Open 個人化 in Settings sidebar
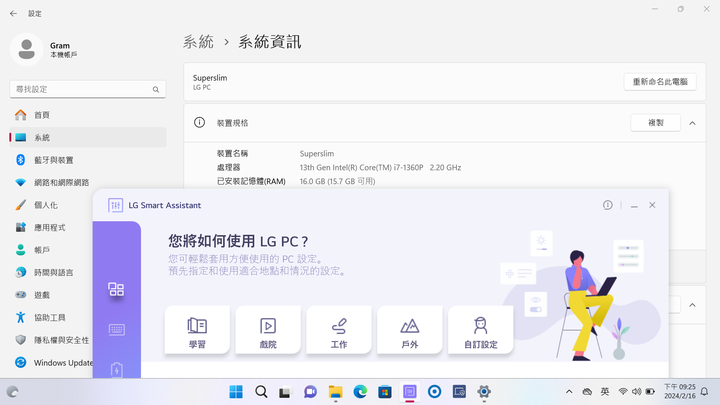This screenshot has height=405, width=720. 51,205
